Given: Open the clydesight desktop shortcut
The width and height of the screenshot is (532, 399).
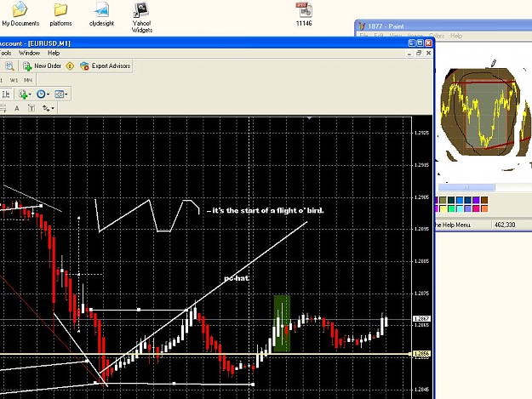Looking at the screenshot, I should tap(101, 14).
